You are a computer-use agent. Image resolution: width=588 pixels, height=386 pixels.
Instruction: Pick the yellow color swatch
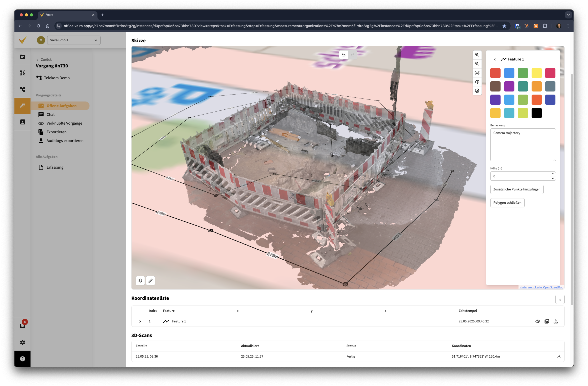[536, 73]
